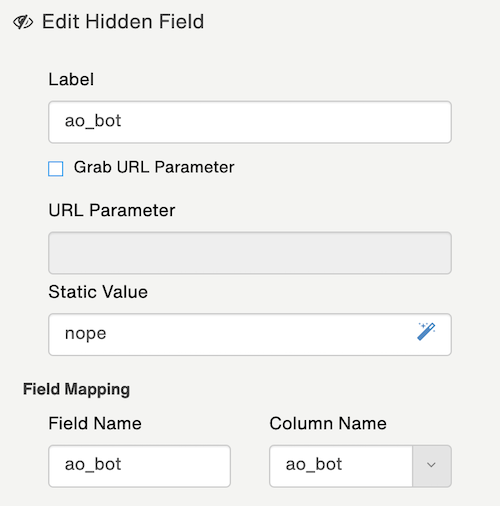This screenshot has width=500, height=506.
Task: Click the greyed-out URL Parameter field
Action: pyautogui.click(x=250, y=253)
